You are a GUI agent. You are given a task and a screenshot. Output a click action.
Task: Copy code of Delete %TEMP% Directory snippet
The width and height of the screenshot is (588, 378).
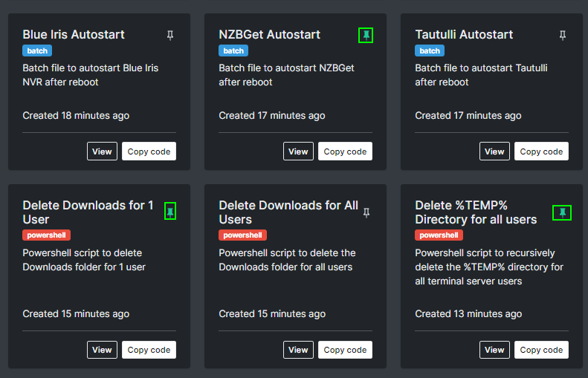[x=541, y=350]
